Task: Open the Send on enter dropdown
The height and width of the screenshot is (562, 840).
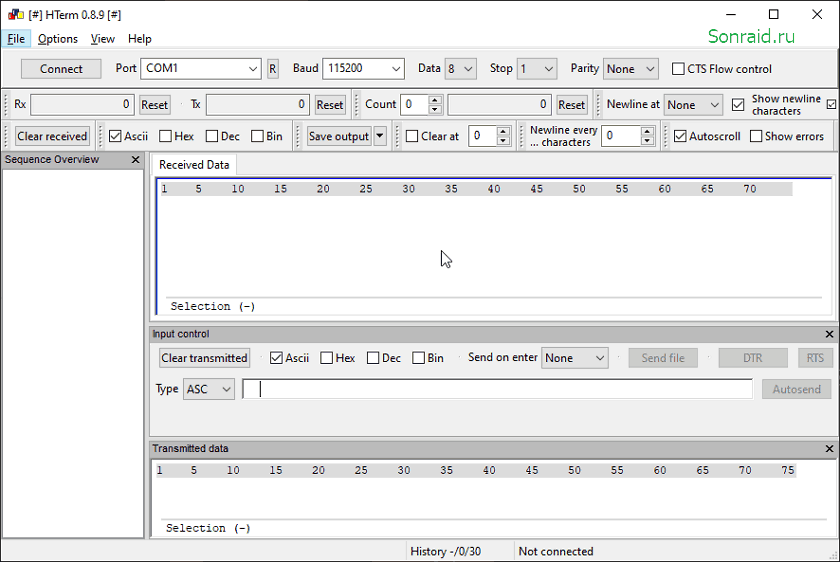Action: click(x=575, y=358)
